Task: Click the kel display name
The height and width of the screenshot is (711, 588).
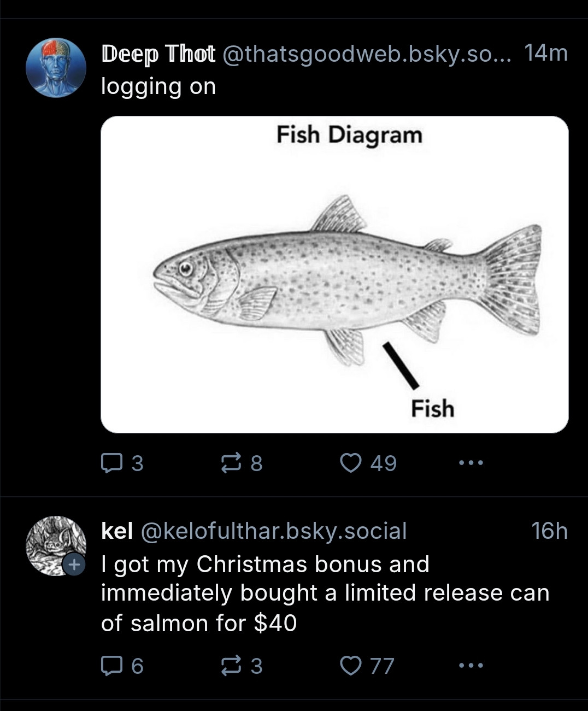Action: (x=117, y=530)
